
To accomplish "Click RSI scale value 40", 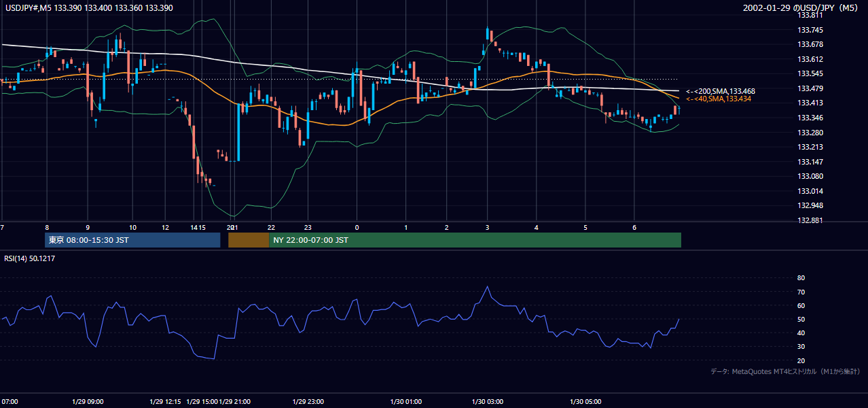I will pos(801,333).
